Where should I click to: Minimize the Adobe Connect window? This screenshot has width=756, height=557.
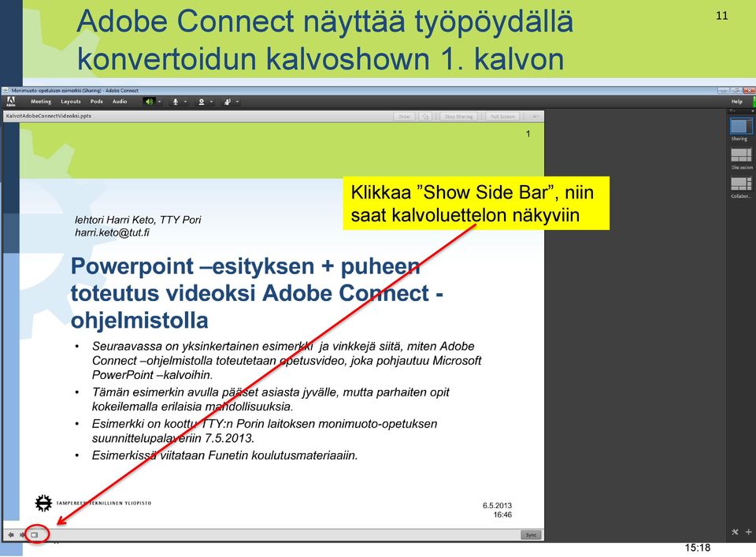point(723,90)
